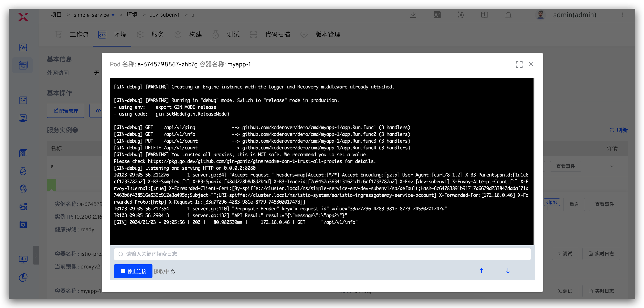Open the user menu three-dots icon

[622, 15]
